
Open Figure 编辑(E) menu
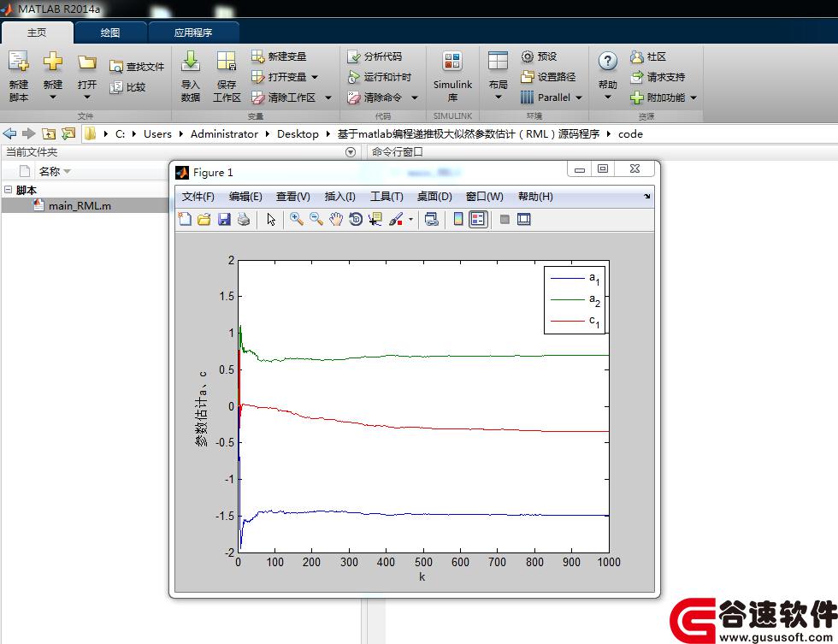[245, 197]
